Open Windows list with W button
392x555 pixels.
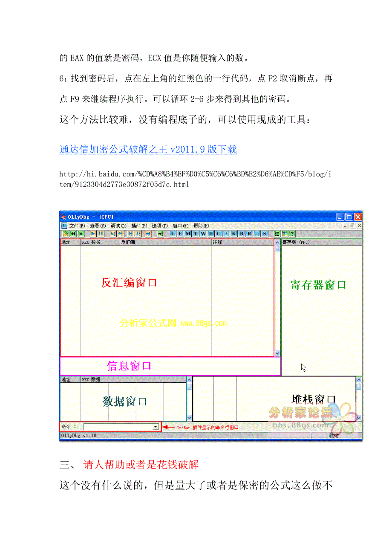point(203,234)
